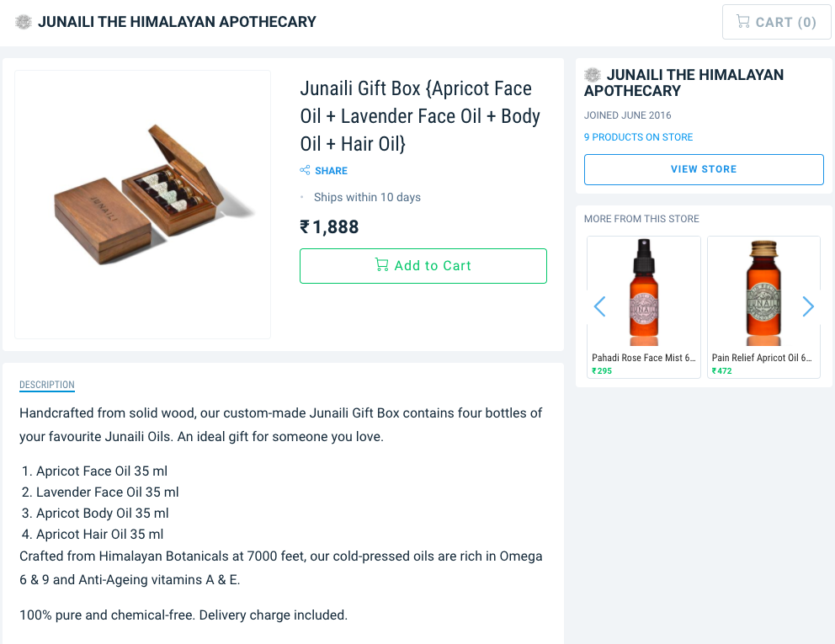Open the 9 Products on Store link
The width and height of the screenshot is (835, 644).
(638, 137)
